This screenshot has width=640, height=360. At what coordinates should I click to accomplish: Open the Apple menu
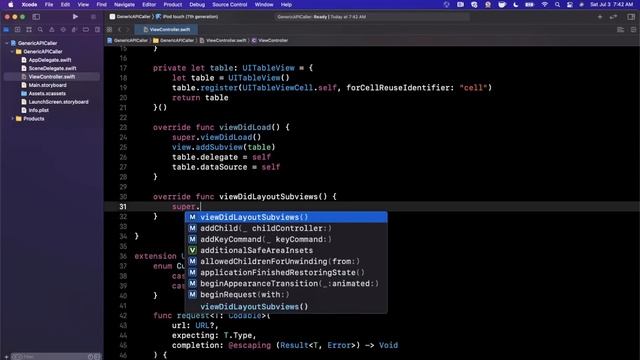[x=11, y=4]
